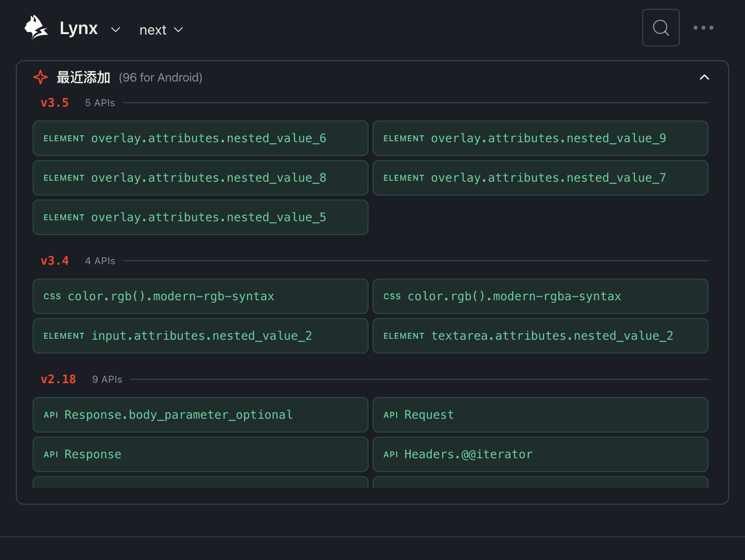
Task: Select overlay.attributes.nested_value_9 element card
Action: [x=540, y=138]
